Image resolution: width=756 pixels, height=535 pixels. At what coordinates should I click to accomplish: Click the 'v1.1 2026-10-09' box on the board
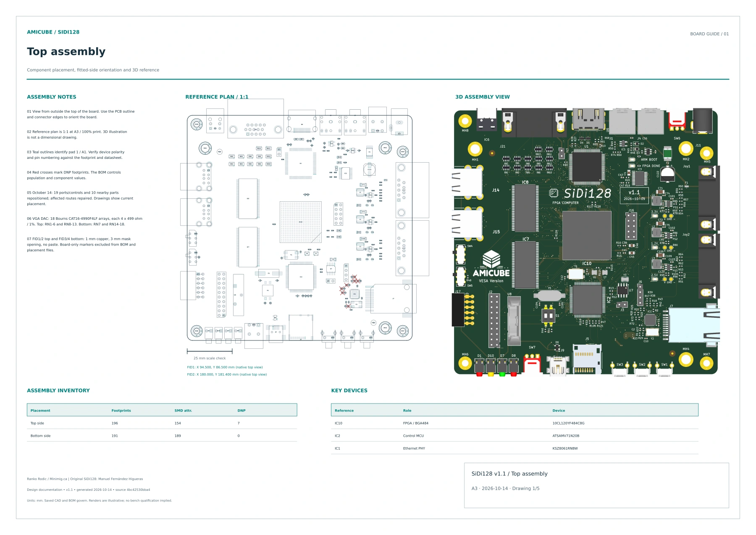(634, 195)
